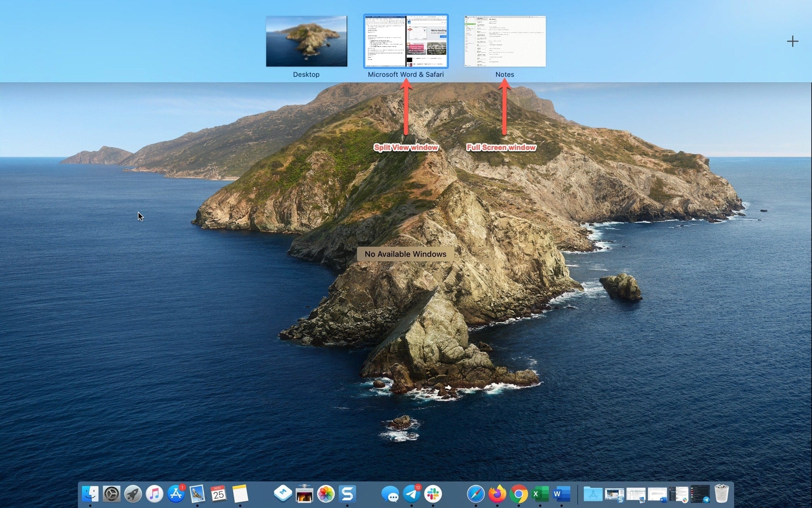Screen dimensions: 812x508
Task: Open App Store with update badge
Action: [x=176, y=494]
